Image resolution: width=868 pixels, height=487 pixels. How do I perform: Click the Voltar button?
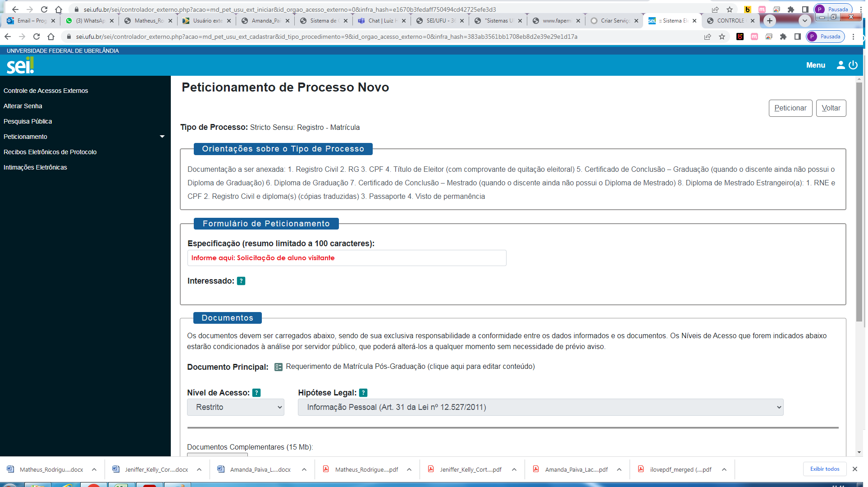coord(831,108)
